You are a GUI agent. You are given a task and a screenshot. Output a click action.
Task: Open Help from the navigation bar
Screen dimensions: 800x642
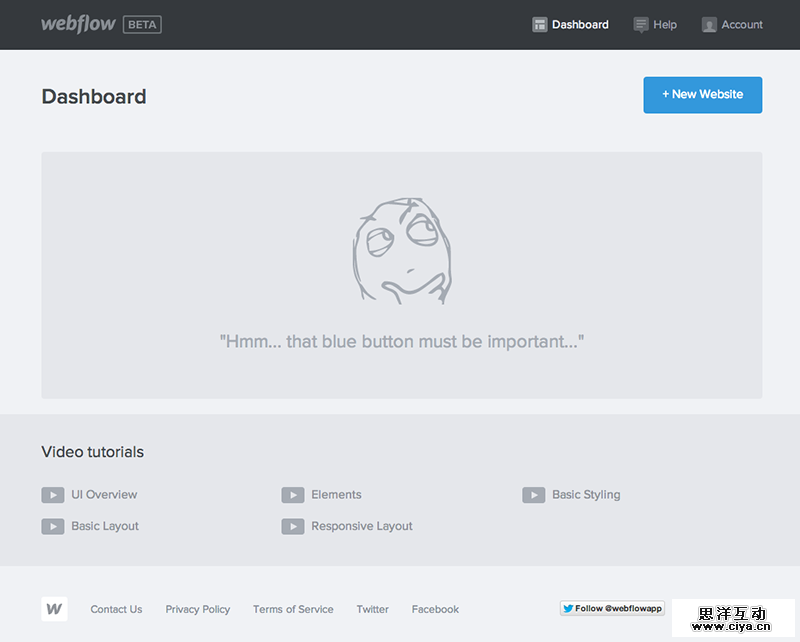(655, 24)
